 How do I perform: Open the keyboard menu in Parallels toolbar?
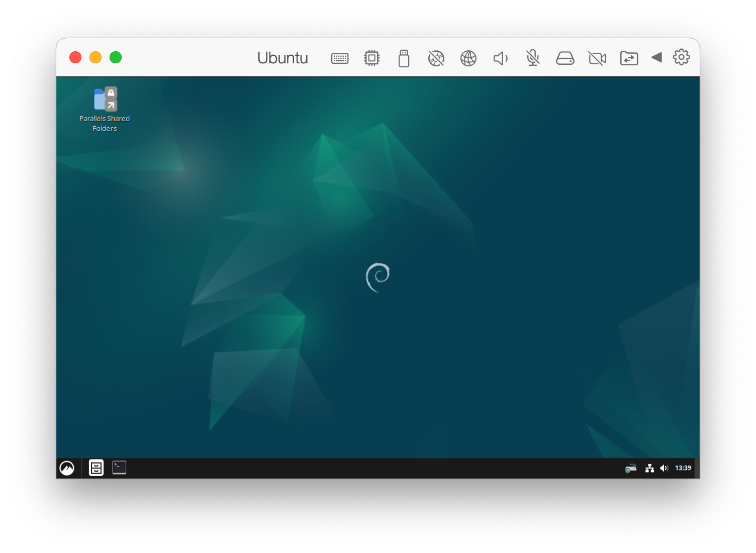point(340,58)
